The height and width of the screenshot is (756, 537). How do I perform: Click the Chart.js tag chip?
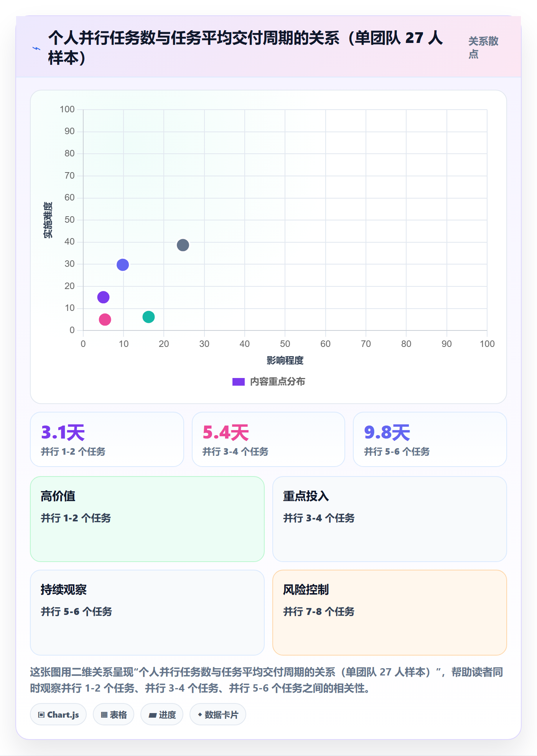coord(58,715)
